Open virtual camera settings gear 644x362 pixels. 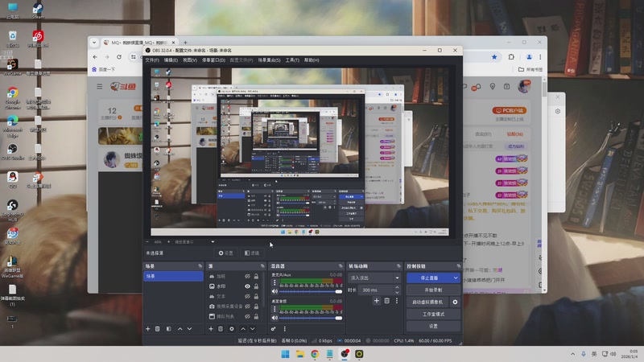(x=455, y=302)
